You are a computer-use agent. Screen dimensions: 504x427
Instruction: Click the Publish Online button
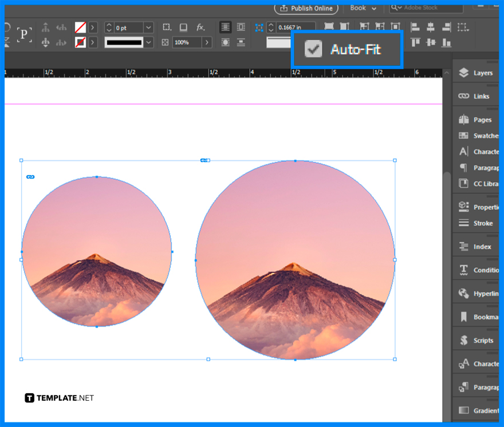coord(306,8)
